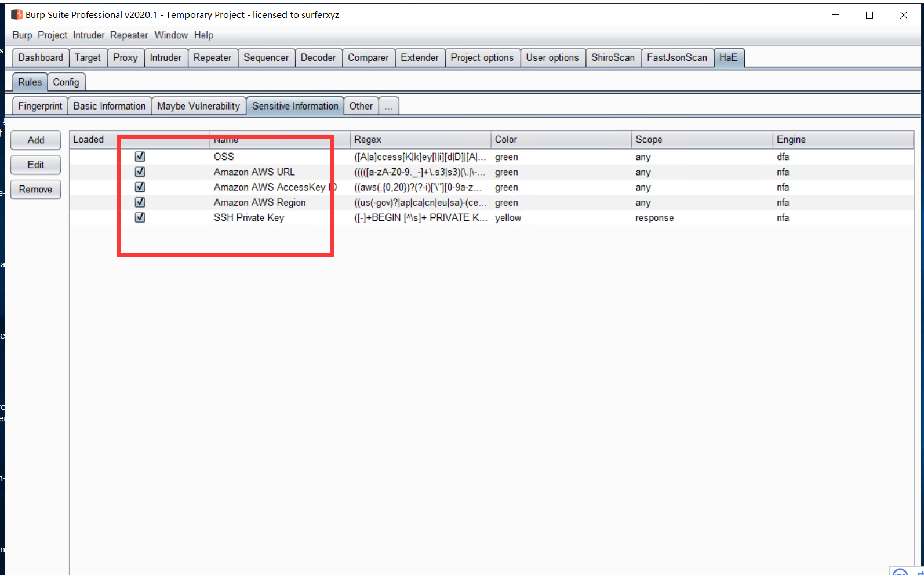Screen dimensions: 924x575
Task: Sort by the Engine column header
Action: [x=843, y=140]
